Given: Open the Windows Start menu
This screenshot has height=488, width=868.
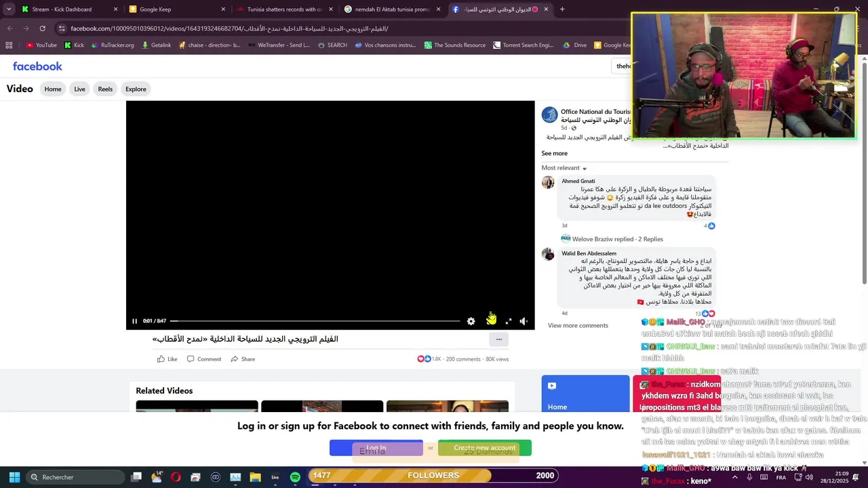Looking at the screenshot, I should (x=14, y=477).
